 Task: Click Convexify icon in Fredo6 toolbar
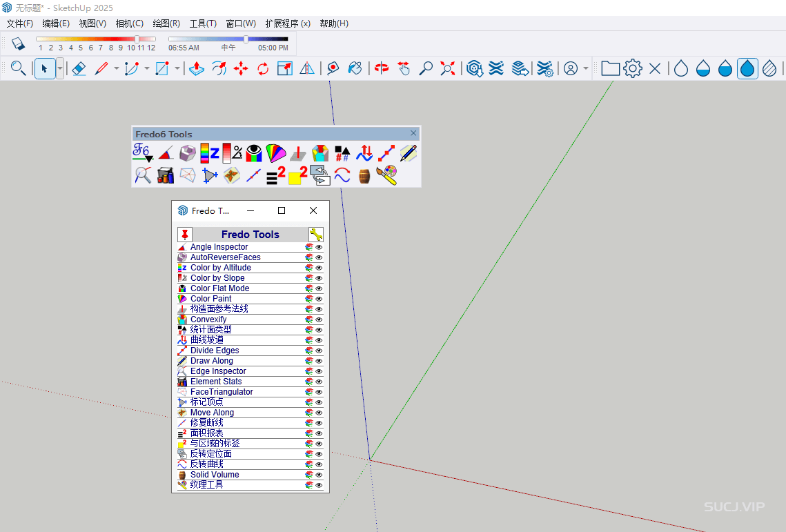point(320,153)
